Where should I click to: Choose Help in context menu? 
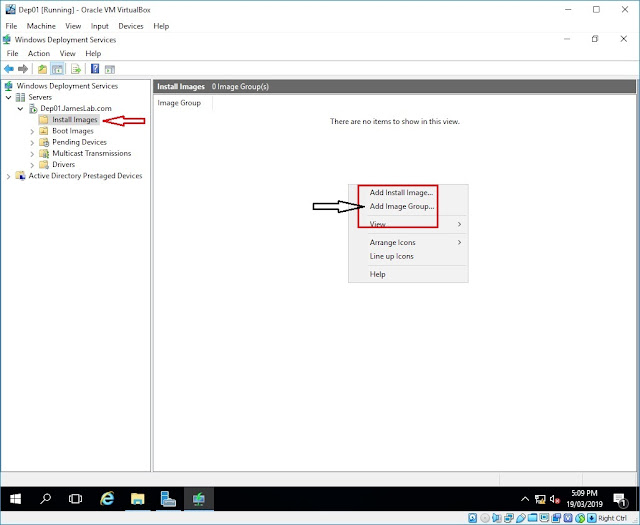pos(408,274)
